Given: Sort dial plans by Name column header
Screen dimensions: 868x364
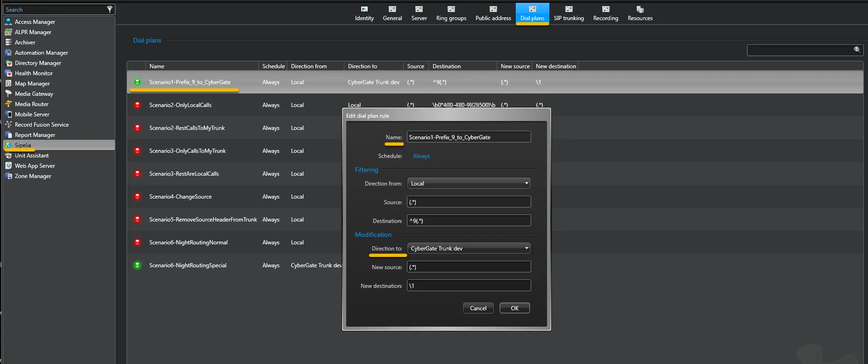Looking at the screenshot, I should coord(202,66).
